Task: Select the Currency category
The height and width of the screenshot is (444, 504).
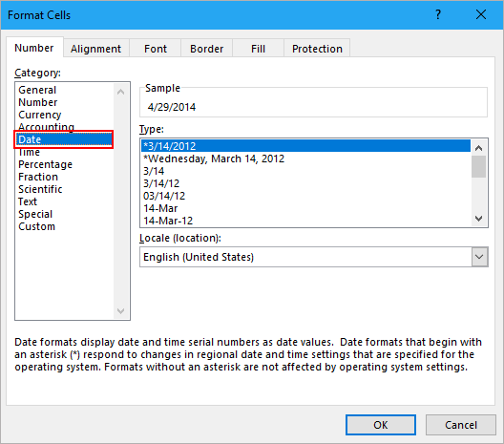Action: 39,115
